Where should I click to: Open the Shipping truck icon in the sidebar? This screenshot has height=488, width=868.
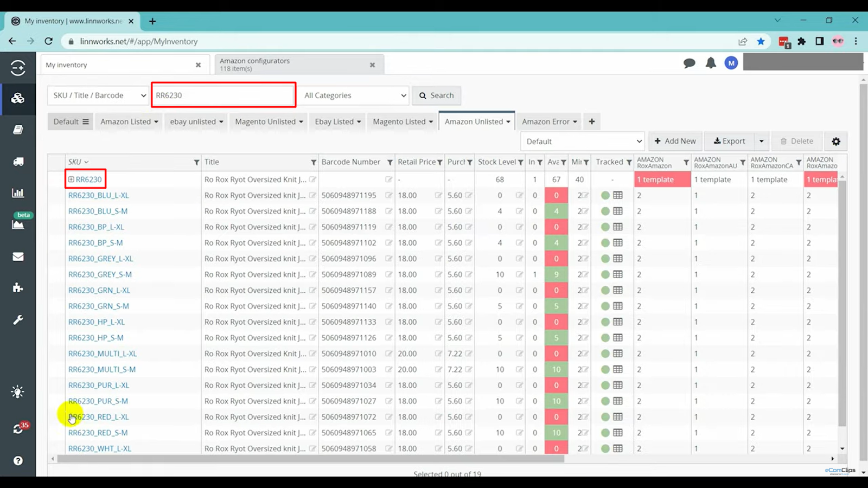tap(18, 162)
